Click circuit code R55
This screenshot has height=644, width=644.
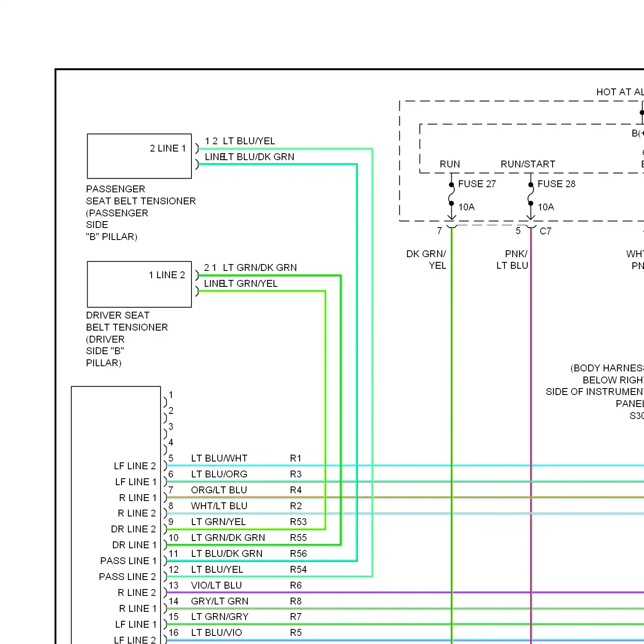(298, 538)
